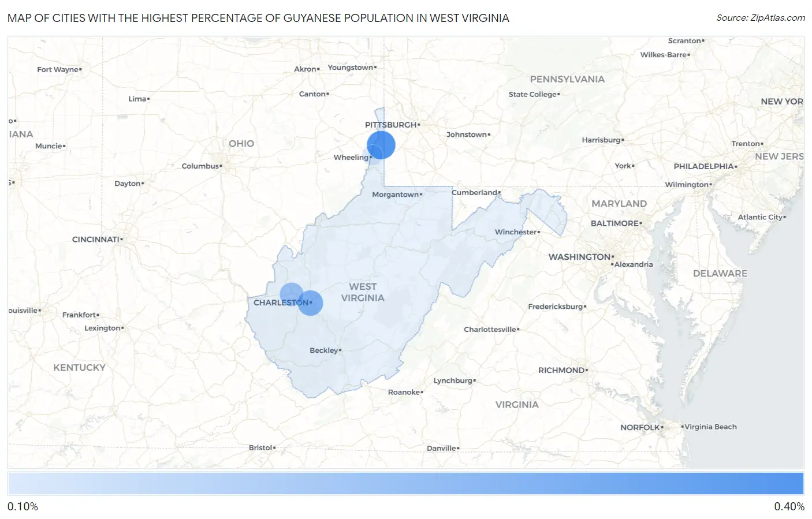The width and height of the screenshot is (812, 519).
Task: Click the Lynchburg city label
Action: point(453,381)
